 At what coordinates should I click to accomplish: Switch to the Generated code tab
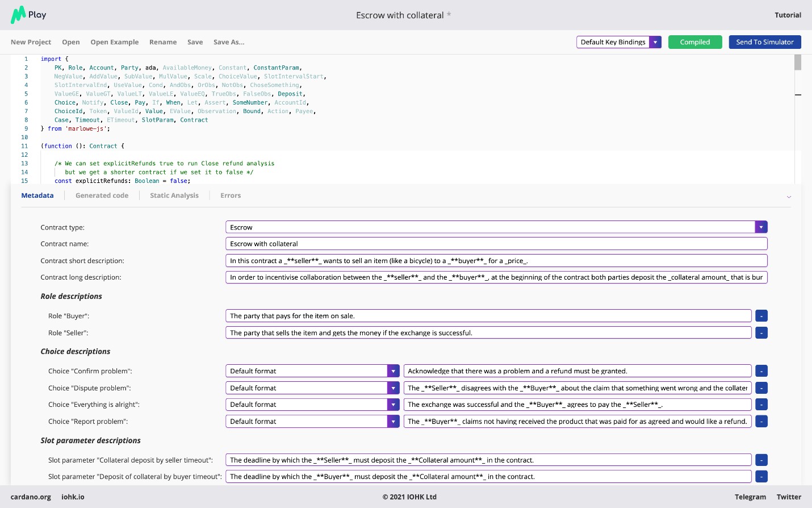pos(102,195)
